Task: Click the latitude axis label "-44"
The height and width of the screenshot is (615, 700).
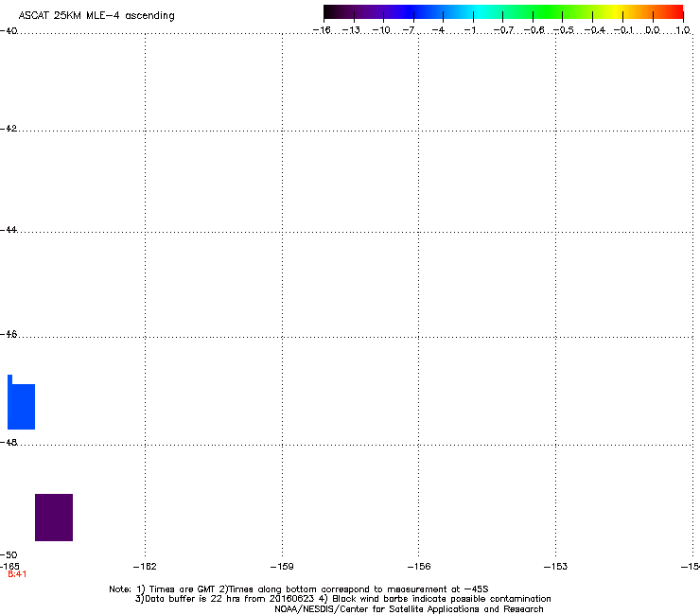Action: (9, 230)
